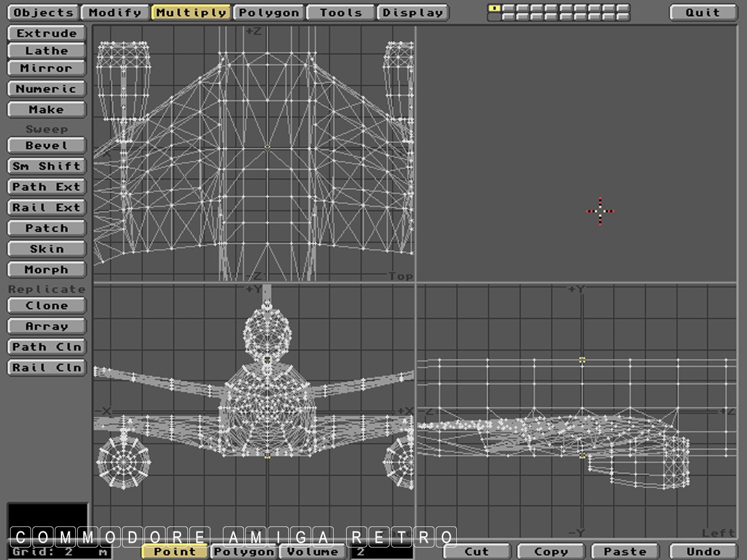Image resolution: width=747 pixels, height=560 pixels.
Task: Switch to the Tools menu tab
Action: 341,12
